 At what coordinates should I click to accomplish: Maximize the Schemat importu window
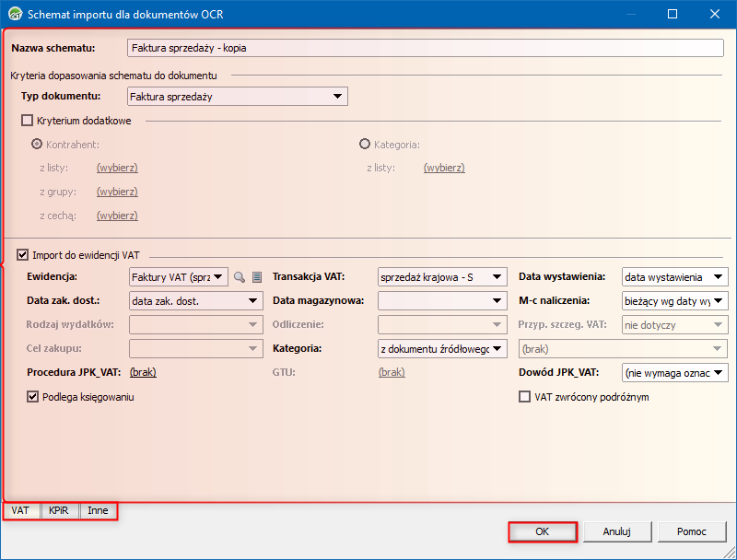pyautogui.click(x=673, y=14)
